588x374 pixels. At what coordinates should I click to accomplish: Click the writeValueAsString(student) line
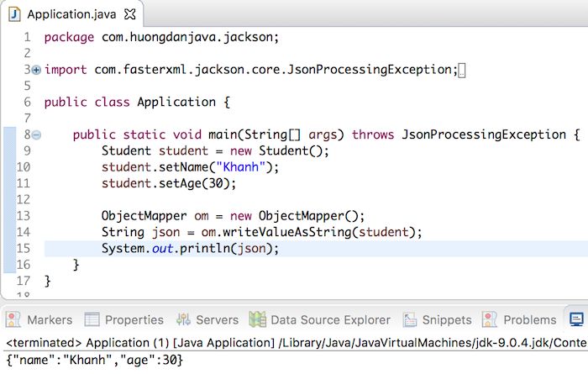(262, 232)
